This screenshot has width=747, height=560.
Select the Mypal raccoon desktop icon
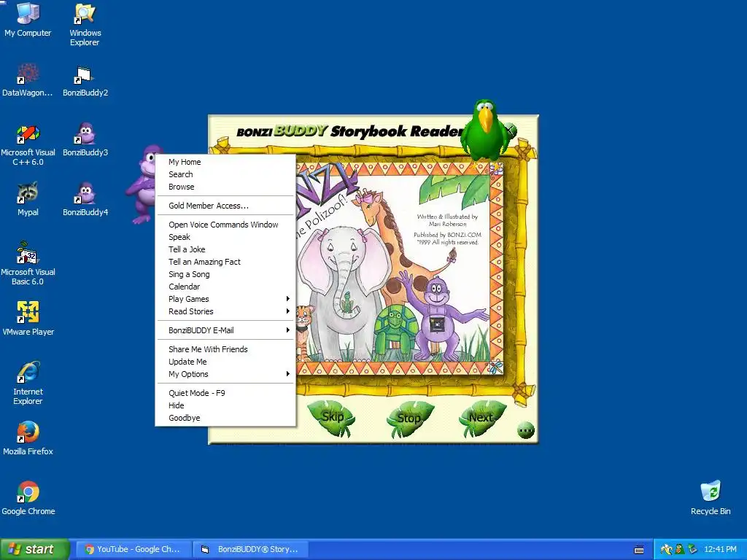28,199
